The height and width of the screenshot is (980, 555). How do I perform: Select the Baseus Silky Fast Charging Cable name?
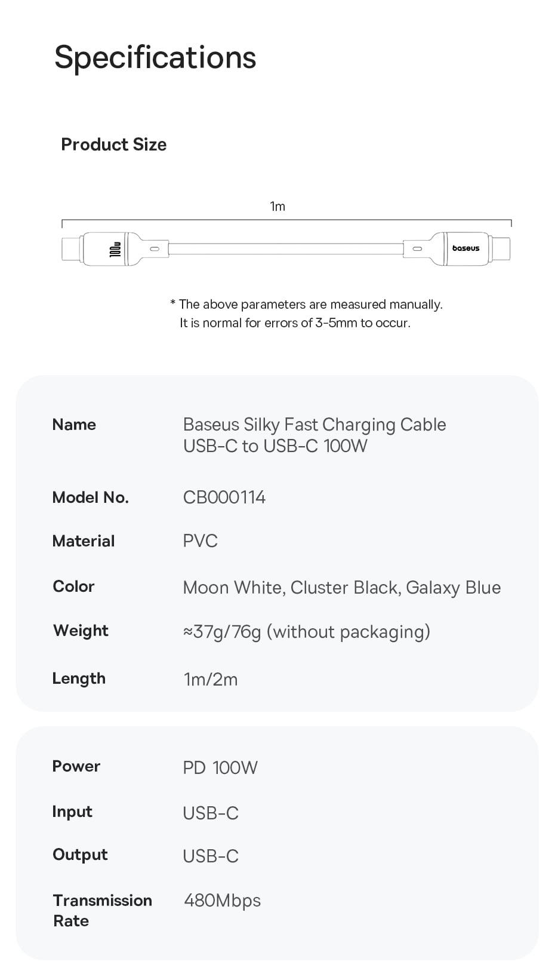coord(314,435)
